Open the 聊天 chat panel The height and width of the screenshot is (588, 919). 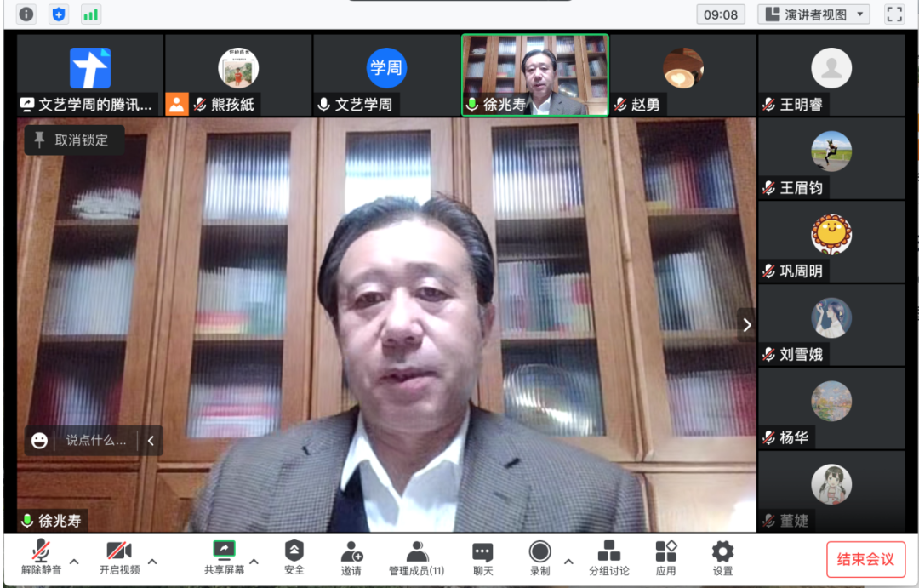pos(482,557)
